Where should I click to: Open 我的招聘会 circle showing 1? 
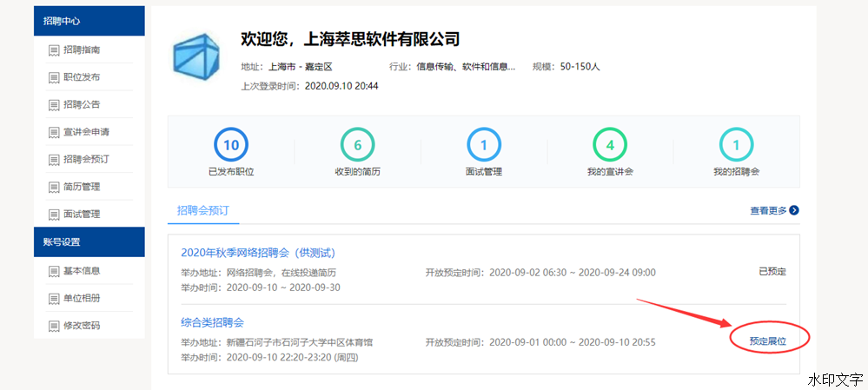(x=736, y=146)
